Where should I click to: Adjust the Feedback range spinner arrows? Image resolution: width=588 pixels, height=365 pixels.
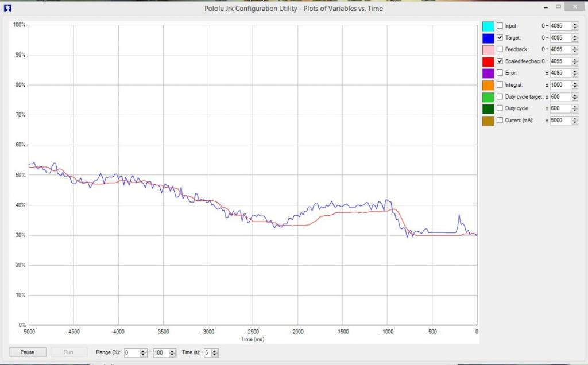(x=575, y=49)
